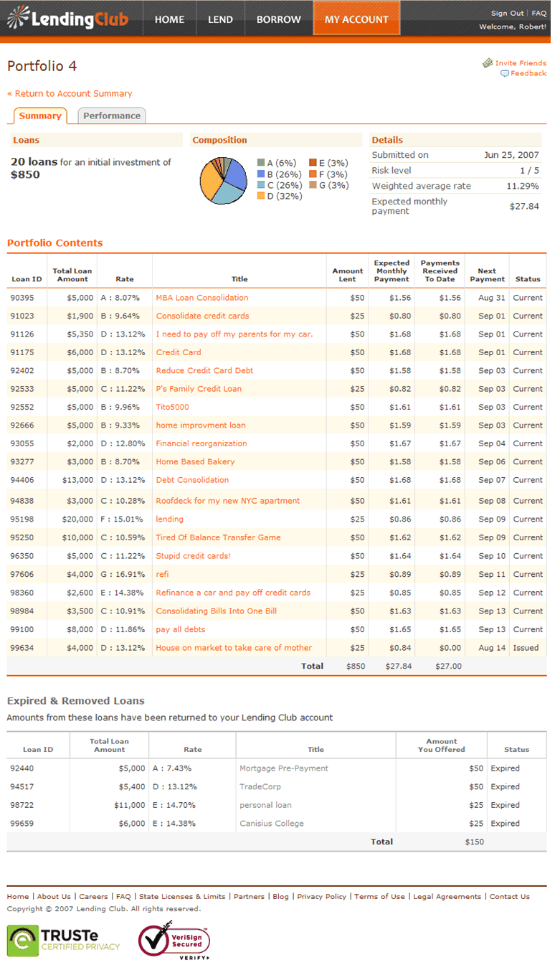Screen dimensions: 560x965
Task: Click the Invite Friends link
Action: (x=521, y=63)
